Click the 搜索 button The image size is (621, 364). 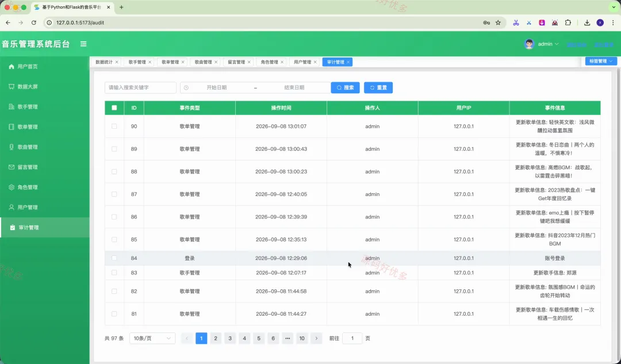(346, 87)
